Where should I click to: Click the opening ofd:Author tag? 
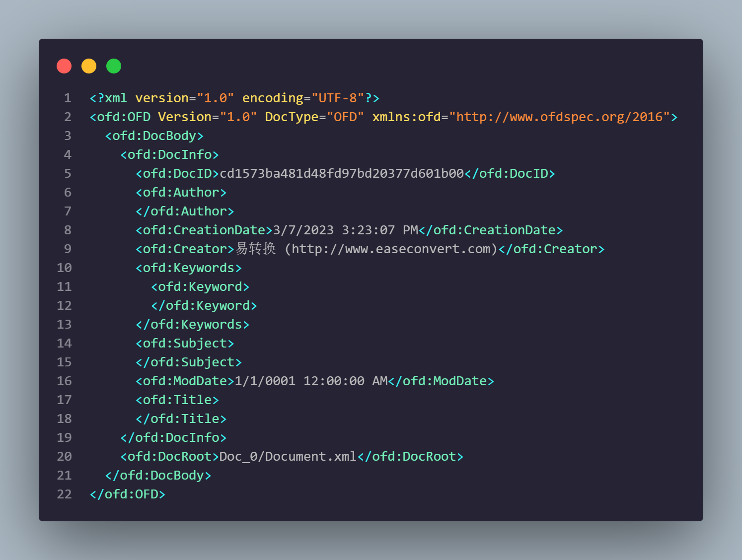tap(181, 193)
